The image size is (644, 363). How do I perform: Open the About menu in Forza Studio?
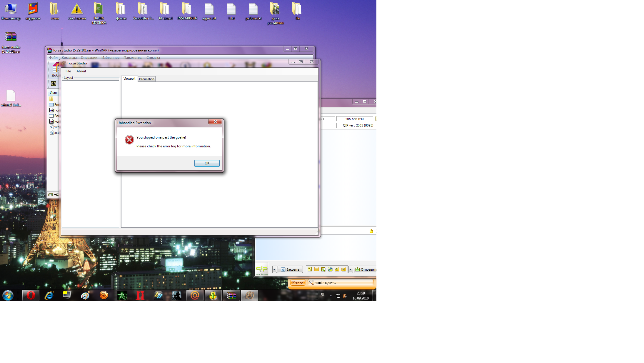coord(81,71)
